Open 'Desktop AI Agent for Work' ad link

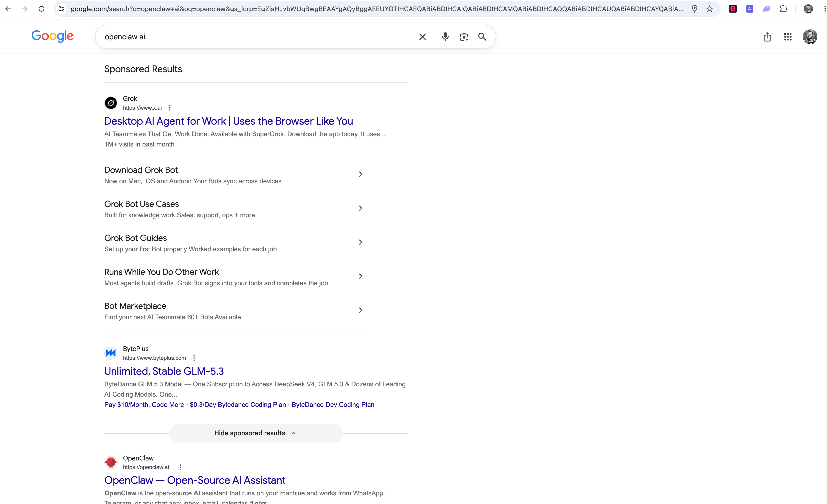(x=229, y=121)
